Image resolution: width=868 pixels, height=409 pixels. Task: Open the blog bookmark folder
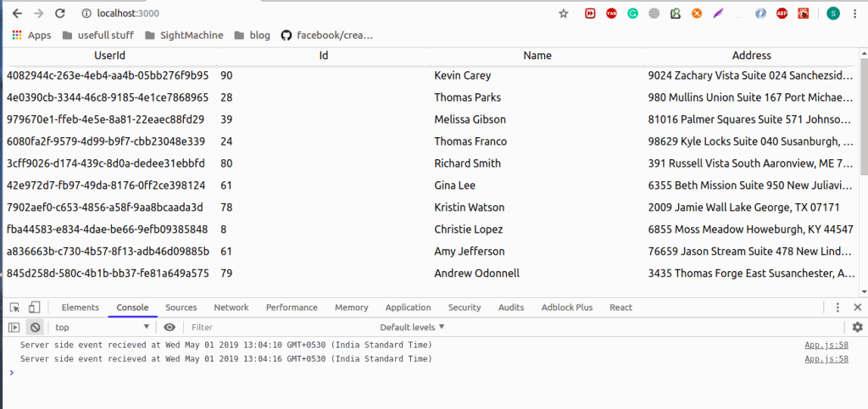253,36
